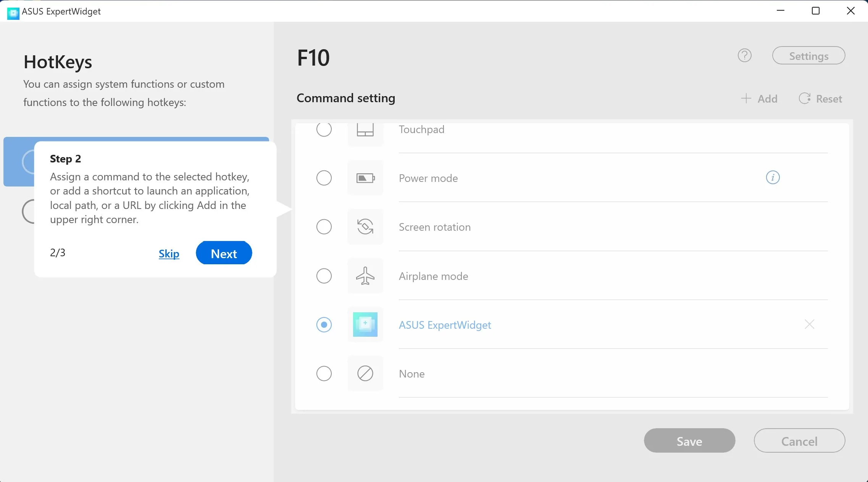Viewport: 868px width, 482px height.
Task: Click the Command setting heading
Action: [346, 98]
